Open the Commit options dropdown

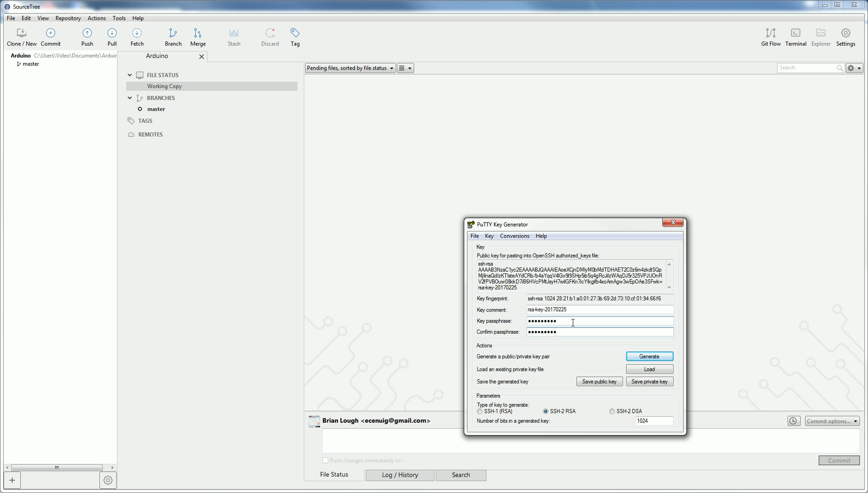832,421
